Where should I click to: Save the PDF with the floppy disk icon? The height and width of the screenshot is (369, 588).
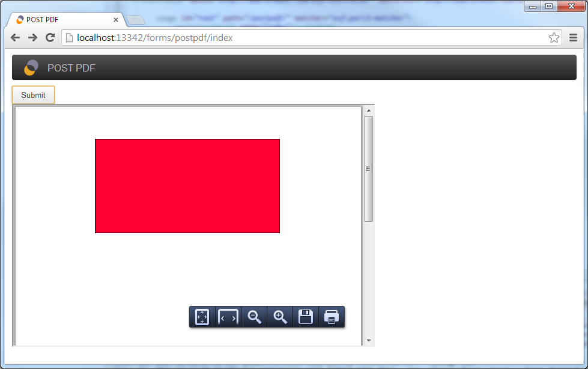[306, 317]
